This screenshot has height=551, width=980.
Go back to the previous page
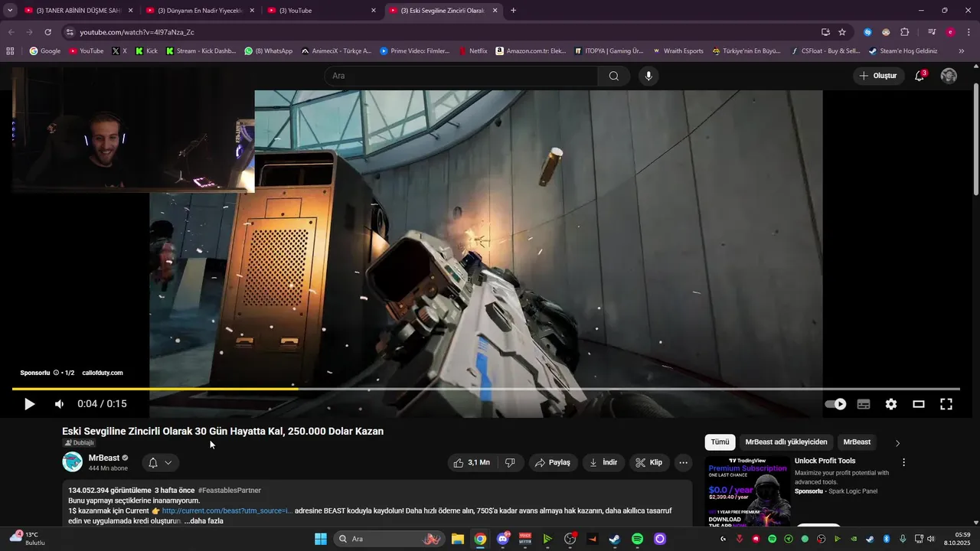click(11, 32)
